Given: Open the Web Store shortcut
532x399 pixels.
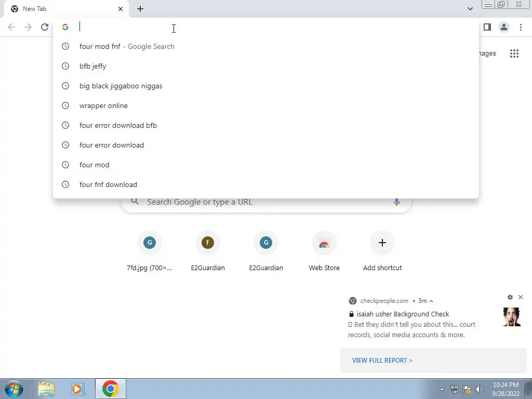Looking at the screenshot, I should tap(324, 252).
